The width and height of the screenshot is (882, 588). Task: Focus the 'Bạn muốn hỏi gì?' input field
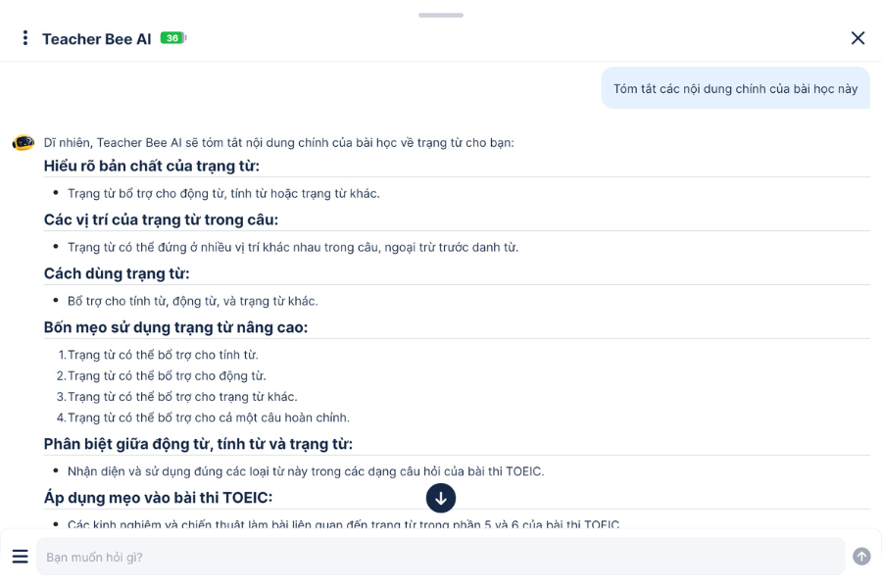point(440,557)
